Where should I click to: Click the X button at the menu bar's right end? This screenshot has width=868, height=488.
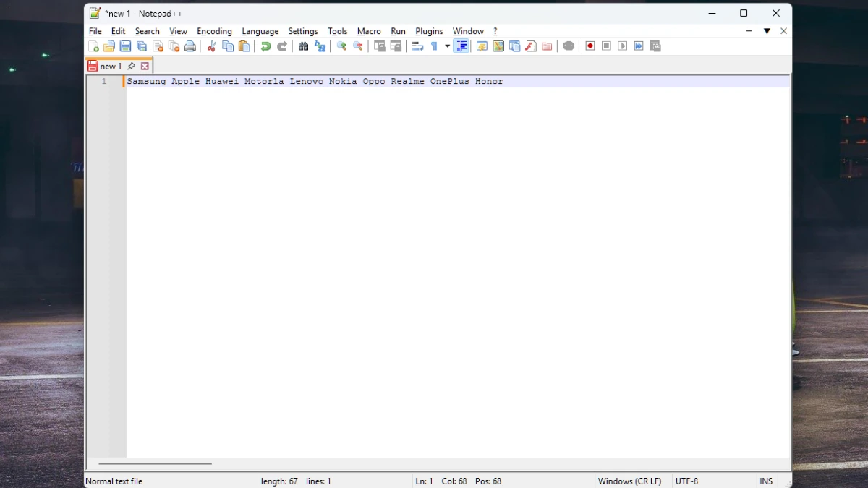tap(783, 31)
